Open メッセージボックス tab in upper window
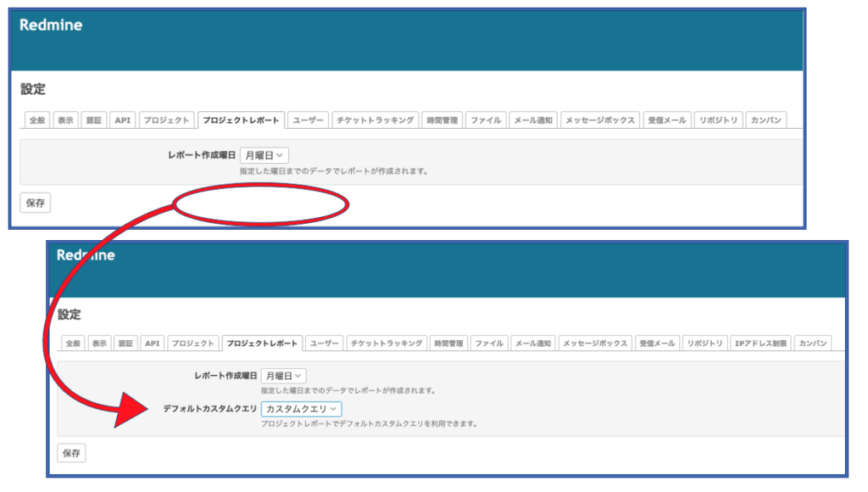The height and width of the screenshot is (492, 868). click(600, 120)
